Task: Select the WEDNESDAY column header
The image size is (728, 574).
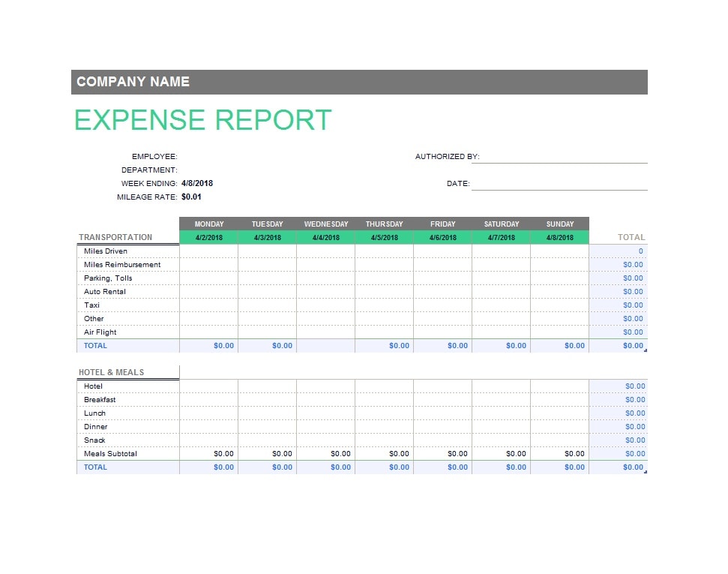Action: (326, 224)
